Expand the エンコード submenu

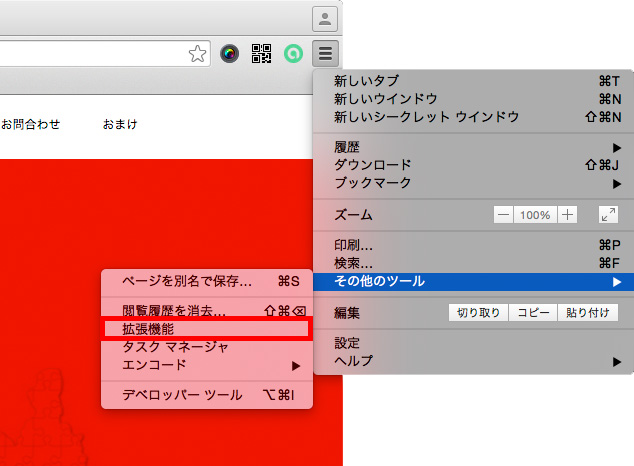point(207,365)
